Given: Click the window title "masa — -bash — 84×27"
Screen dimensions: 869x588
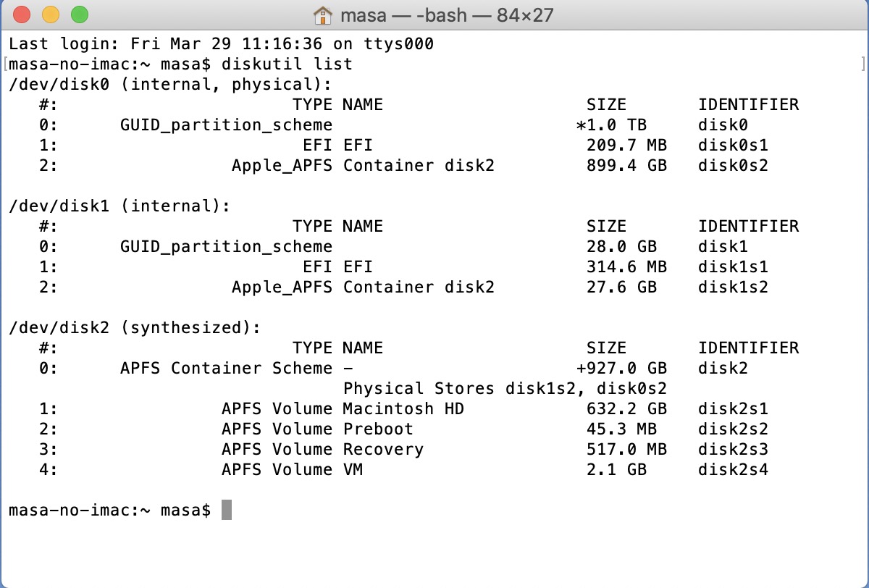Looking at the screenshot, I should (448, 14).
